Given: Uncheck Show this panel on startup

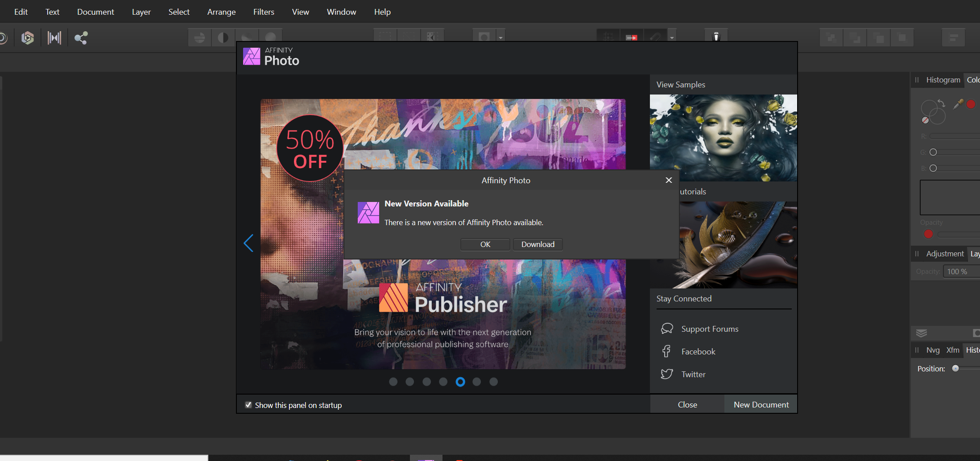Looking at the screenshot, I should [x=248, y=405].
